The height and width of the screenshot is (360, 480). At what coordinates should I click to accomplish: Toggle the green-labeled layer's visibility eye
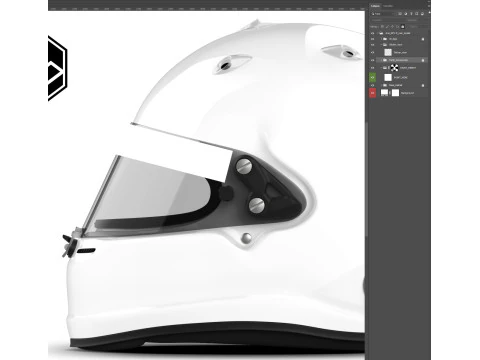(373, 77)
